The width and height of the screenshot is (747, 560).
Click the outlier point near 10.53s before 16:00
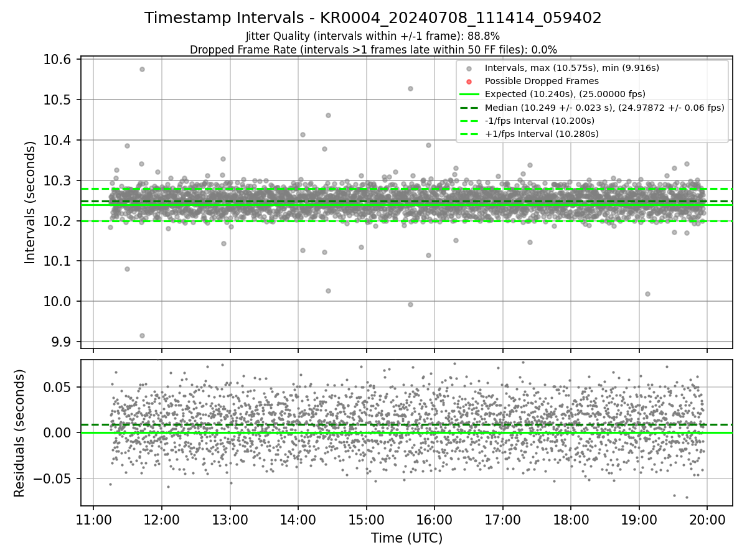point(410,88)
